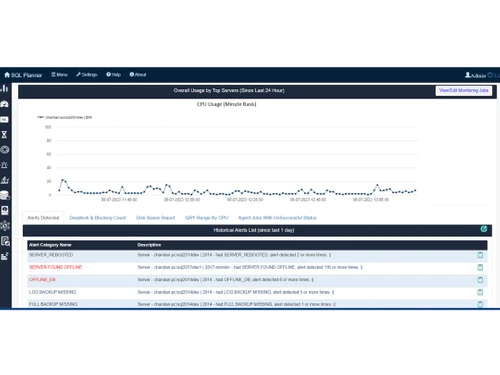This screenshot has width=500, height=375.
Task: Open About in the top bar
Action: pos(138,75)
